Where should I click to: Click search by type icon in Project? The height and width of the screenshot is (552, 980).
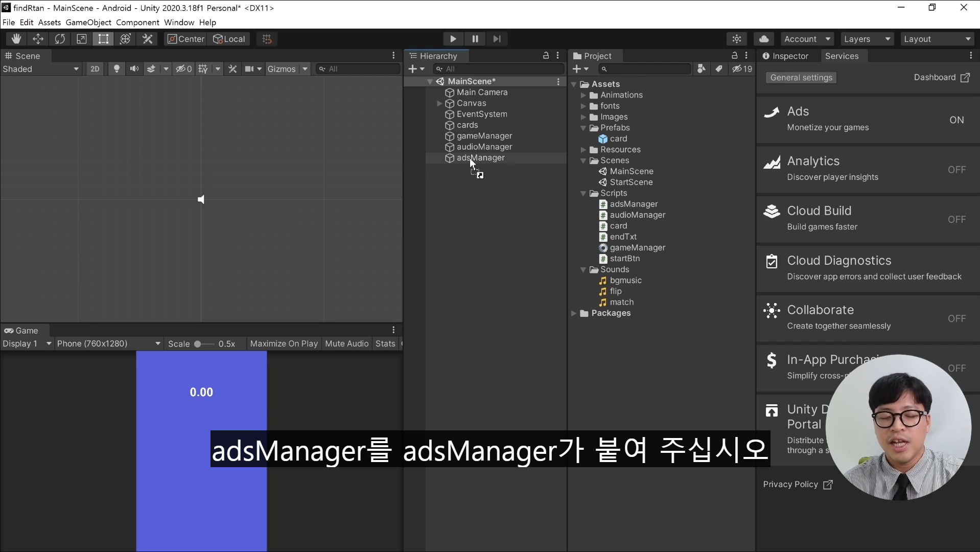pyautogui.click(x=702, y=69)
